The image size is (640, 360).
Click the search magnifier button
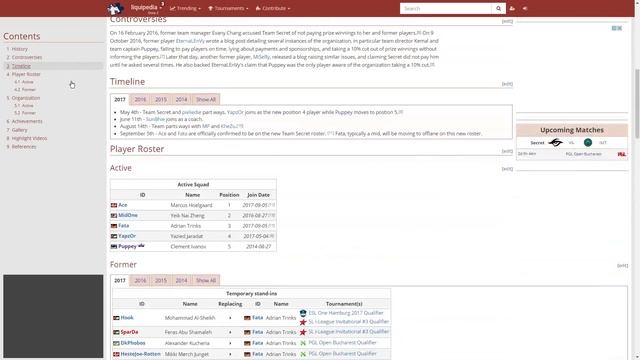click(x=498, y=8)
